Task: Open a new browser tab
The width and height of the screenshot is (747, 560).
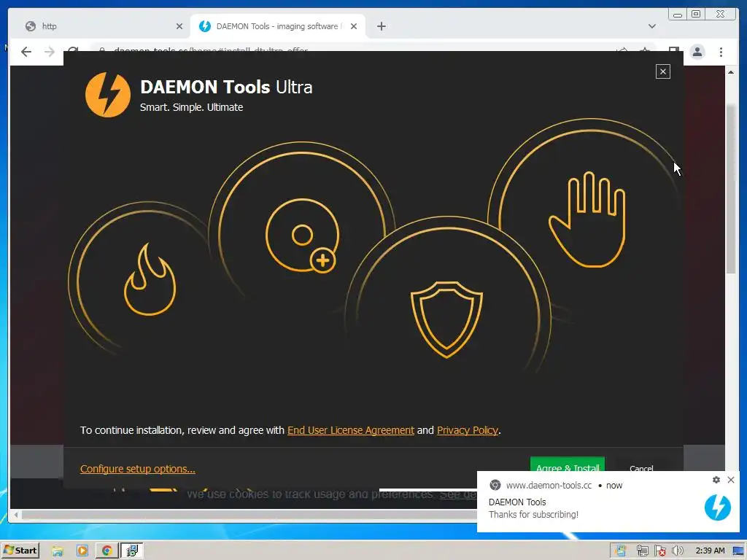Action: (381, 26)
